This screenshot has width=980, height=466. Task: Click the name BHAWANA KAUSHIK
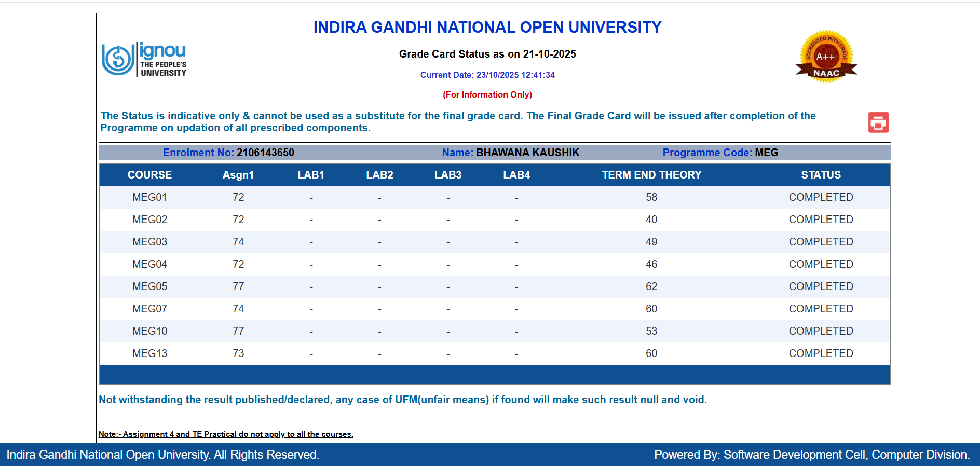[x=527, y=153]
